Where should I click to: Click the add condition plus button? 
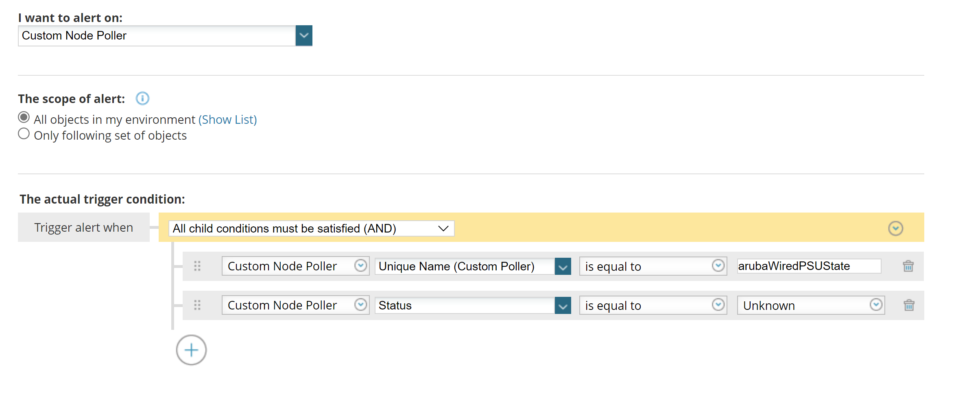191,350
